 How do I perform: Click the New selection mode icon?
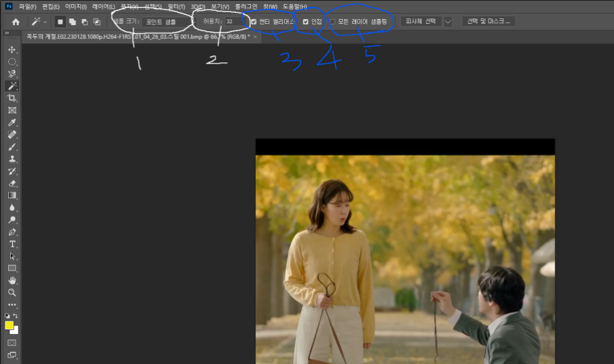pyautogui.click(x=60, y=22)
